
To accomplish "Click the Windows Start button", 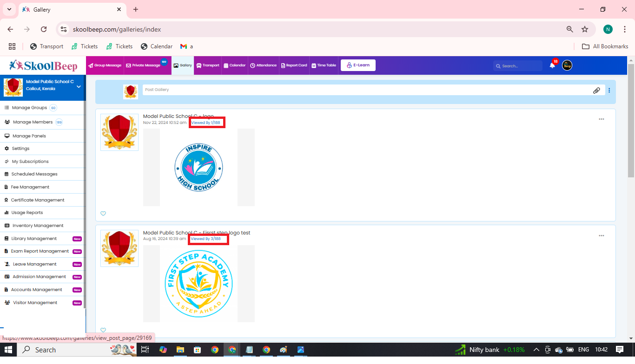I will point(8,350).
